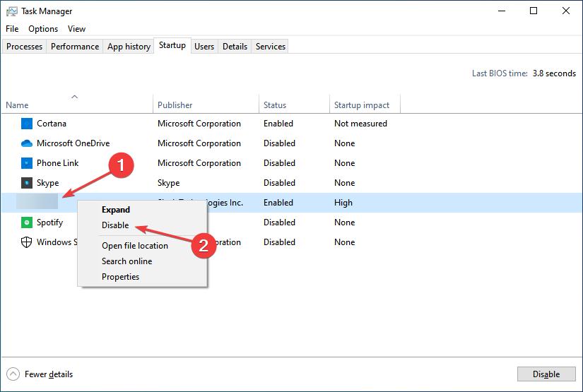The height and width of the screenshot is (392, 583).
Task: Sort list by Status column header
Action: click(x=275, y=105)
